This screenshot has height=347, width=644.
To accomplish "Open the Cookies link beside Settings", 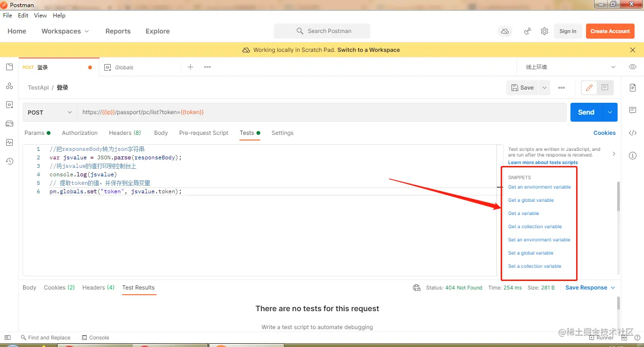I will click(x=604, y=133).
